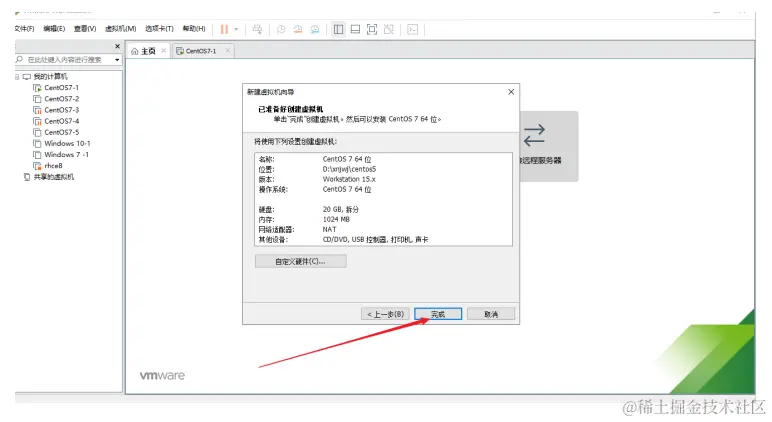This screenshot has height=422, width=772.
Task: Click the 自定义硬件(C)... button
Action: click(x=300, y=261)
